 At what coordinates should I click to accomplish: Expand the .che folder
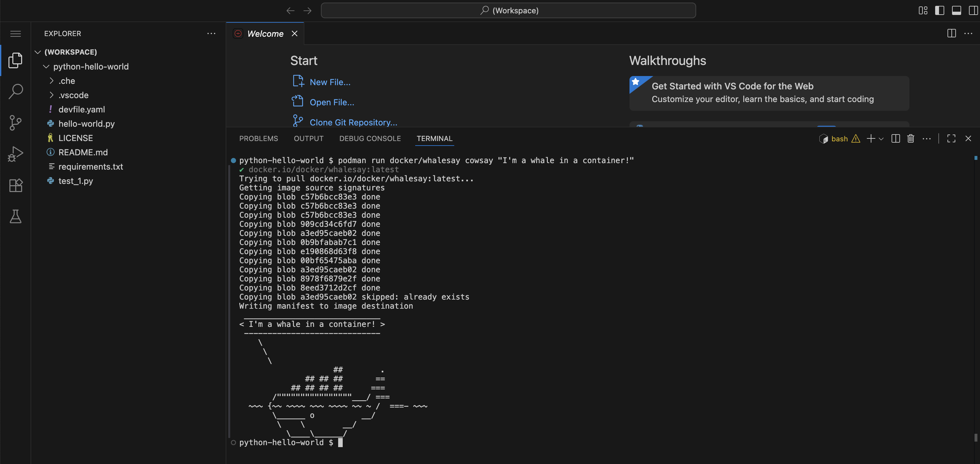(x=52, y=81)
